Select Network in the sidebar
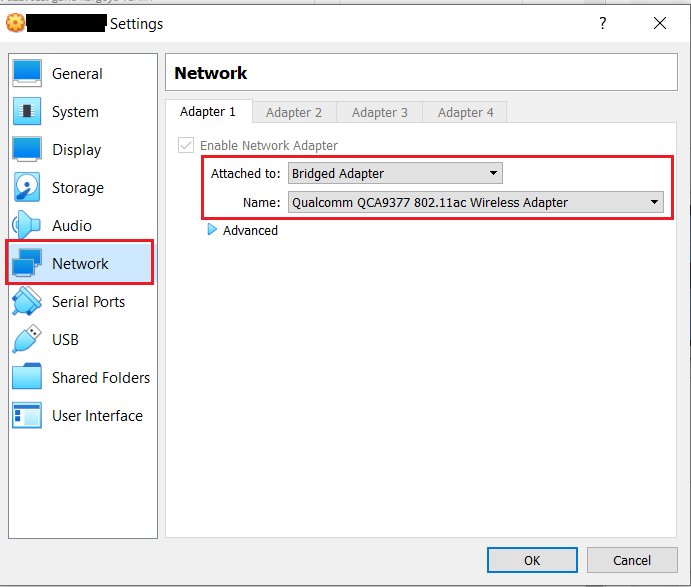Image resolution: width=691 pixels, height=587 pixels. pyautogui.click(x=80, y=264)
